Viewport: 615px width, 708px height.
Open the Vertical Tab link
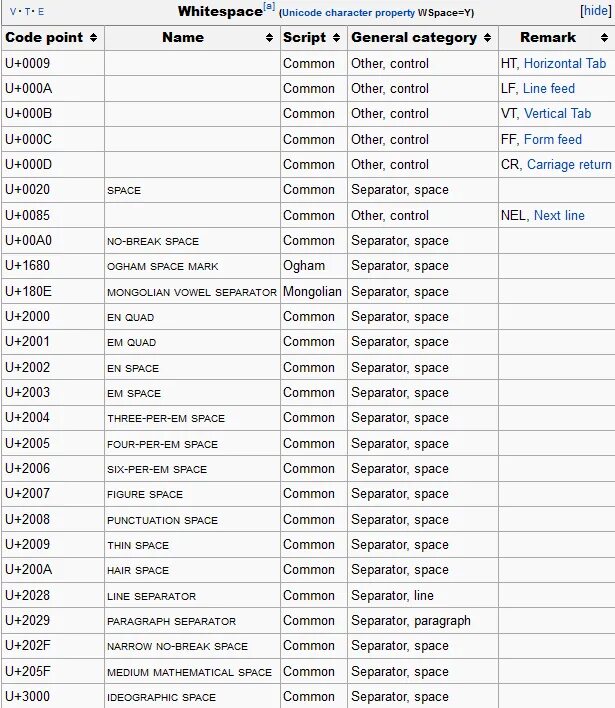click(557, 114)
